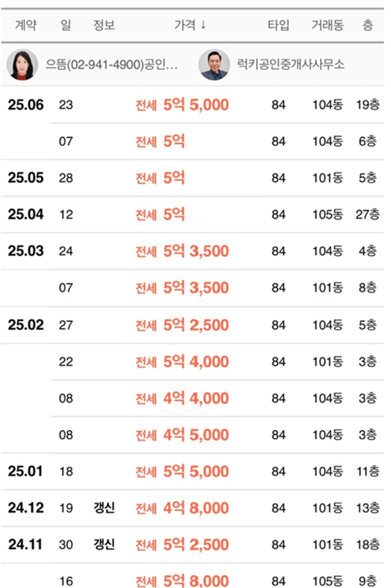Select 25.04 12일 105동 27층 row

(x=192, y=214)
